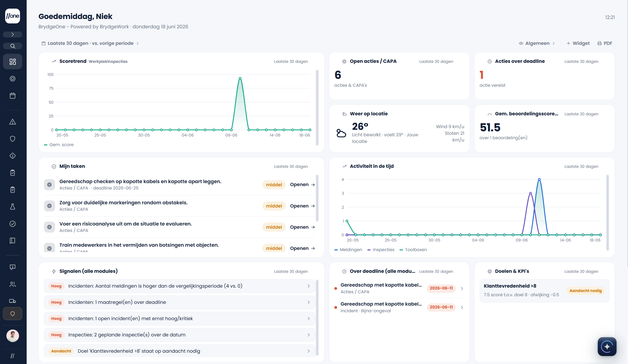
Task: Open overdue Acties / CAPA item chevron
Action: coord(462,288)
